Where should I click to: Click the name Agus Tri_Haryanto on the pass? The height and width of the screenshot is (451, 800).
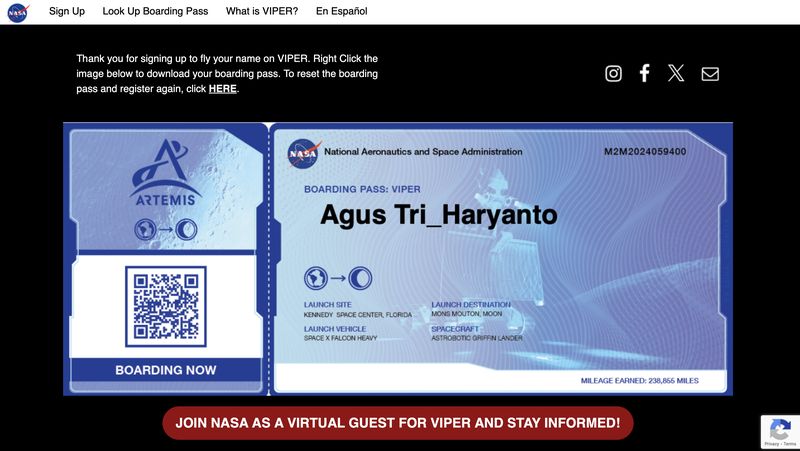(439, 214)
